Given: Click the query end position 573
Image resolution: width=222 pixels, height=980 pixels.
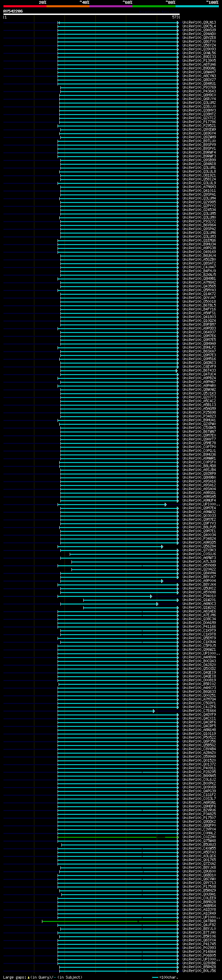Looking at the screenshot, I should pos(175,17).
